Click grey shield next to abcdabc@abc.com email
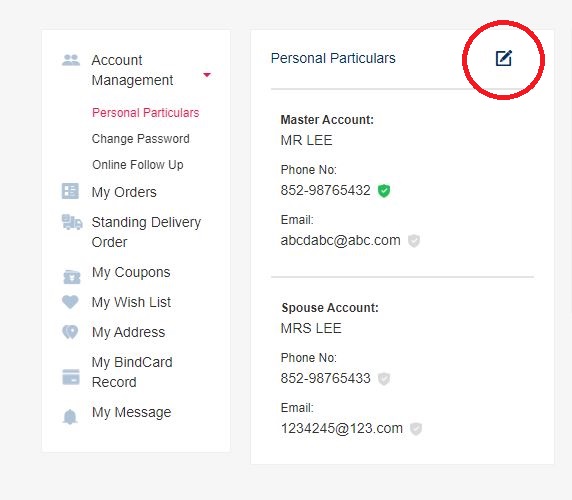This screenshot has height=500, width=572. pyautogui.click(x=414, y=241)
